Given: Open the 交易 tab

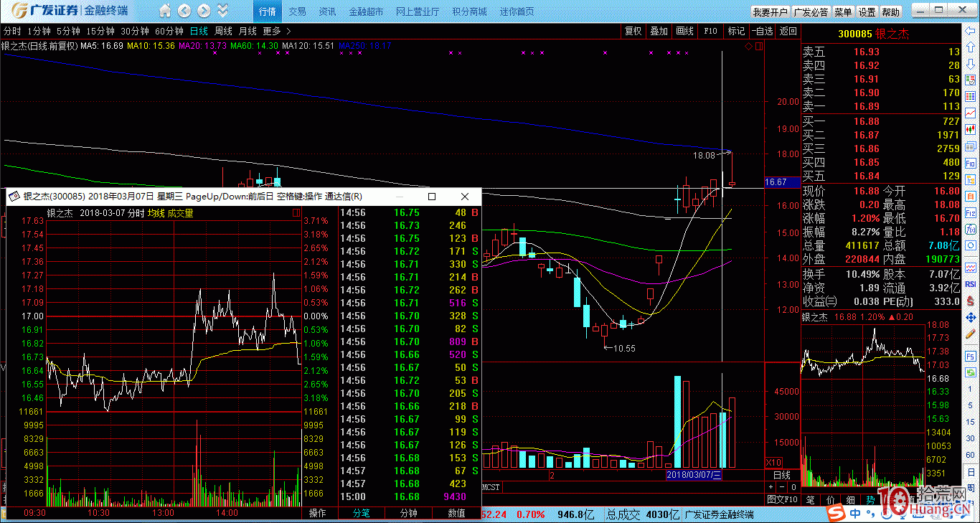Looking at the screenshot, I should 297,11.
